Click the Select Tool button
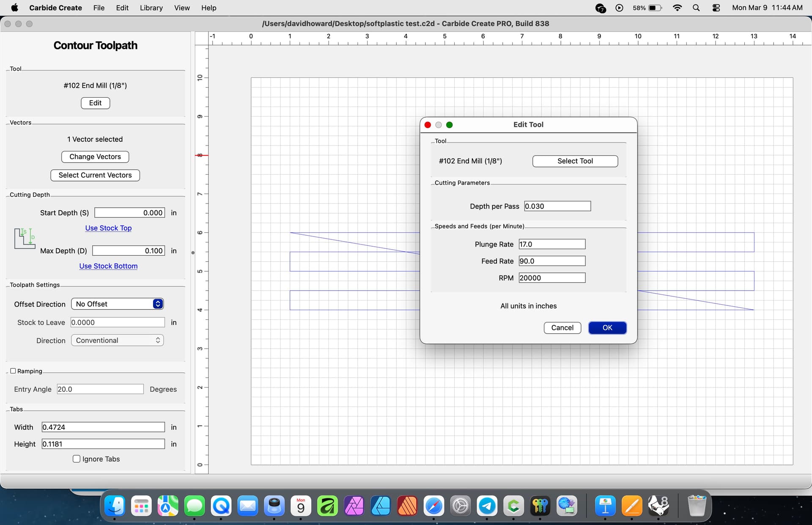This screenshot has height=525, width=812. (575, 161)
